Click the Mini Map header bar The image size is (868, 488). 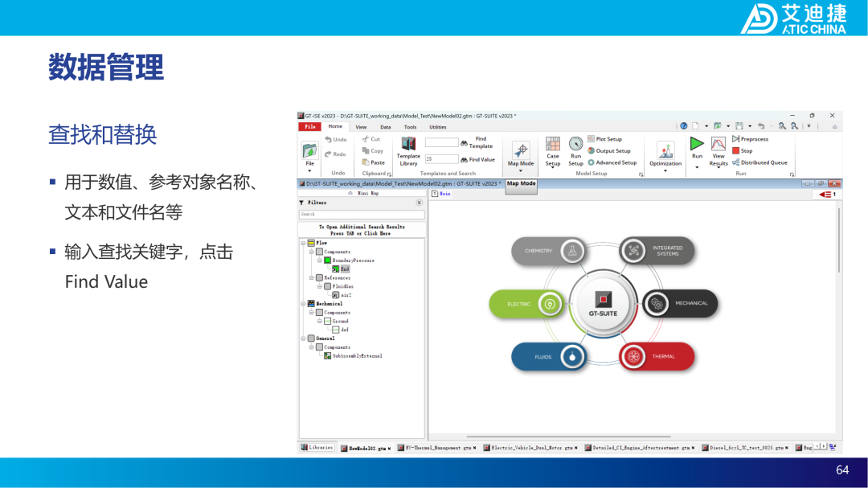(x=362, y=193)
